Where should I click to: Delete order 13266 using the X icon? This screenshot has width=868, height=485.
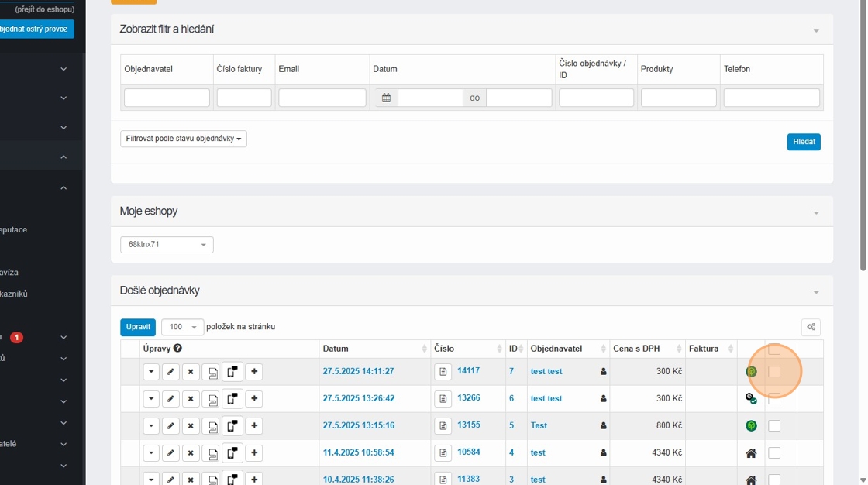[191, 399]
